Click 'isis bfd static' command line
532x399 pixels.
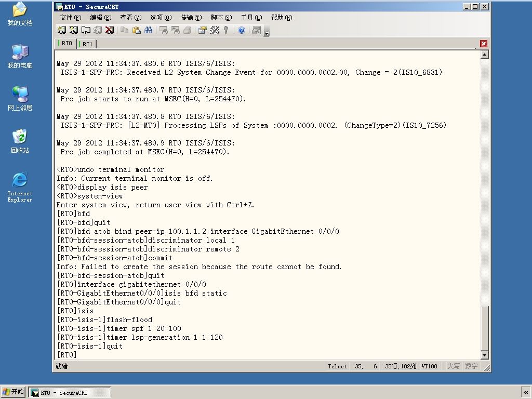tap(142, 293)
